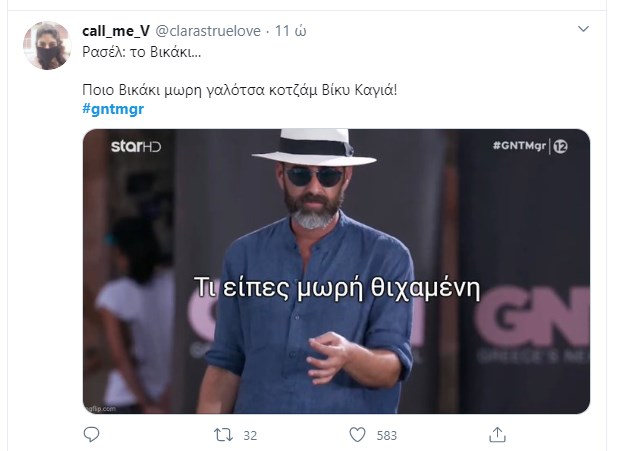Open call_me_V's profile picture
This screenshot has height=451, width=627.
pyautogui.click(x=47, y=46)
